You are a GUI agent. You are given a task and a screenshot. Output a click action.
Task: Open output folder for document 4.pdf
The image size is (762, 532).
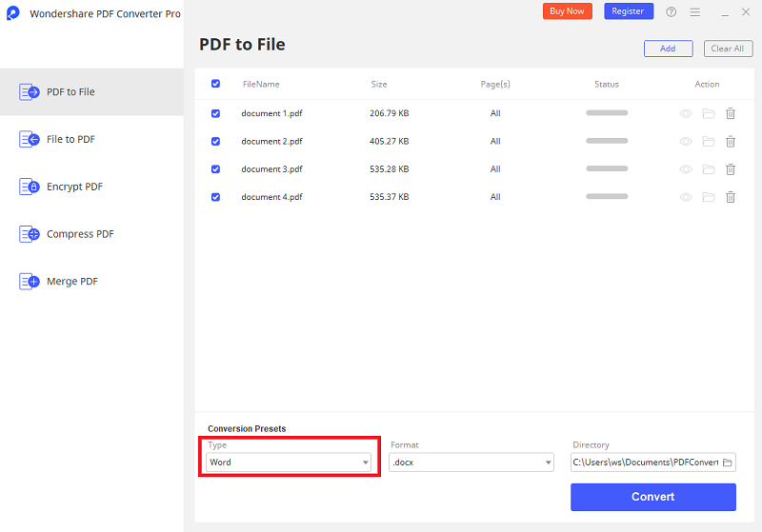[709, 197]
